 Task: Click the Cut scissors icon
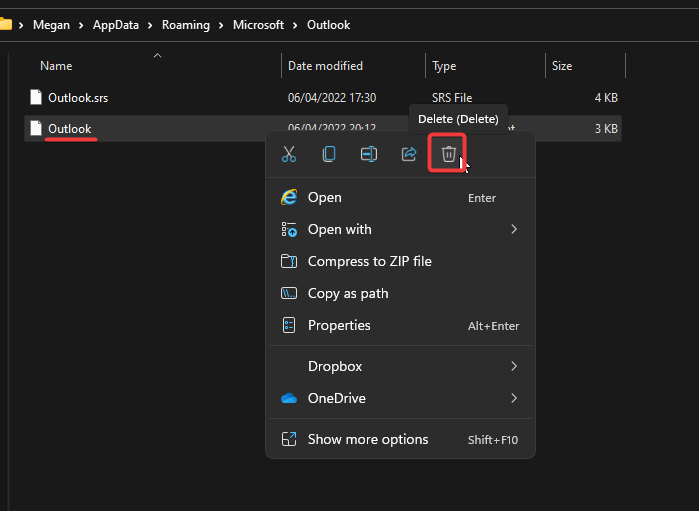pos(289,154)
